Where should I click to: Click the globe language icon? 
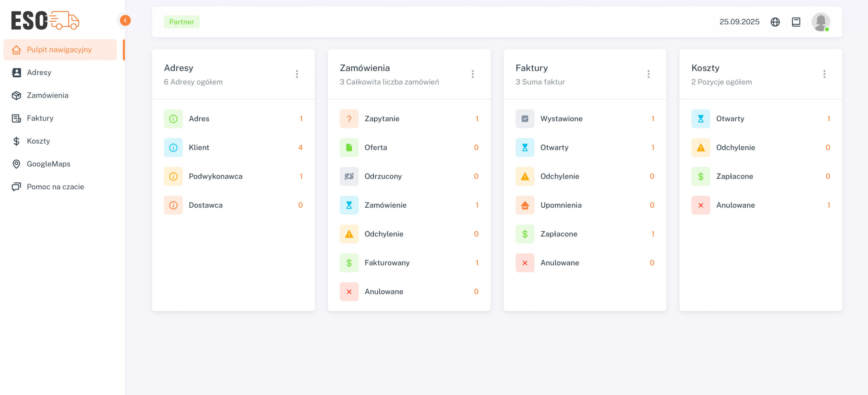(775, 22)
